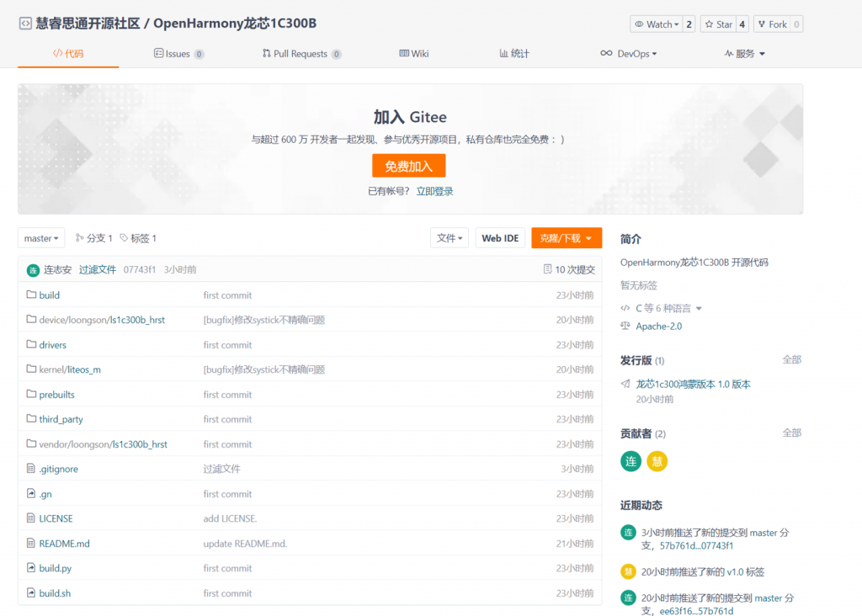Click the README.md file icon

pyautogui.click(x=30, y=543)
